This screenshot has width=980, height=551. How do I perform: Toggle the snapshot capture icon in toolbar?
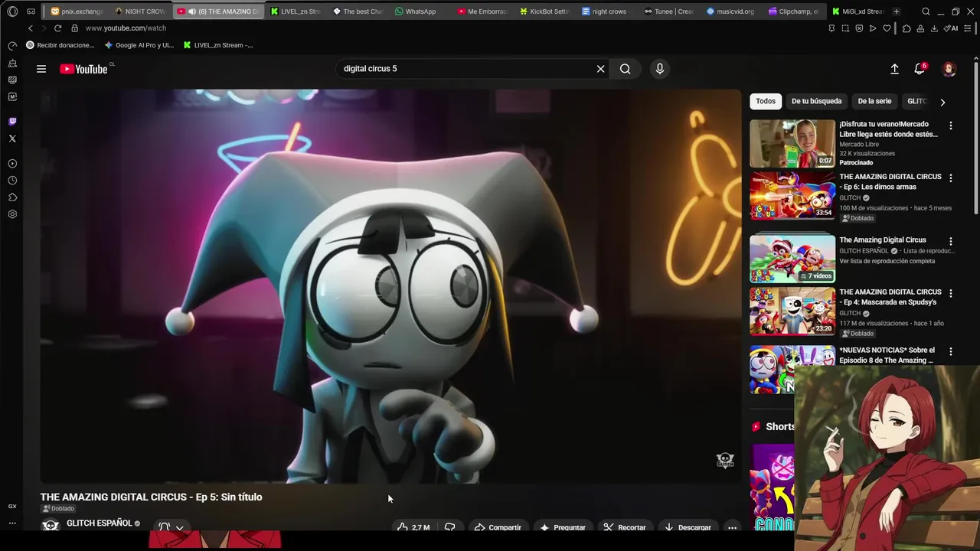(845, 28)
